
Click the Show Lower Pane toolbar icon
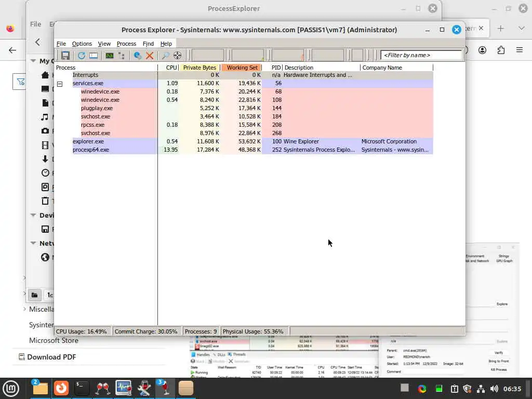pyautogui.click(x=94, y=55)
